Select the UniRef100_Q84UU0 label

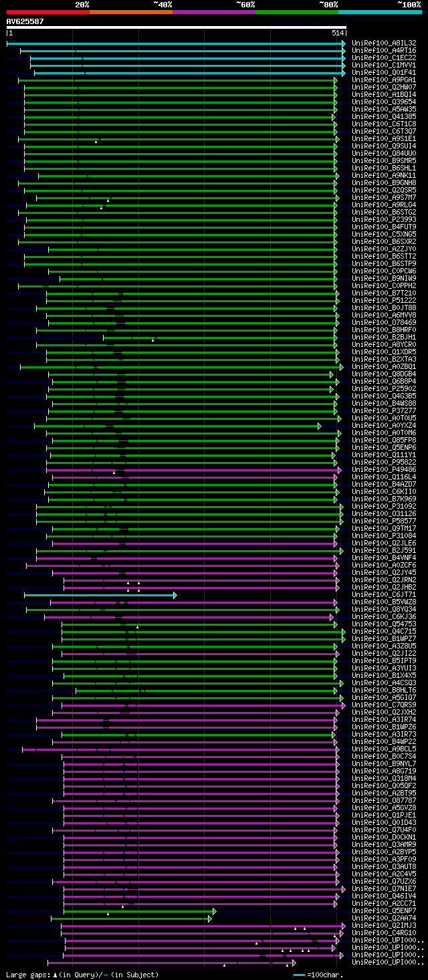click(384, 153)
